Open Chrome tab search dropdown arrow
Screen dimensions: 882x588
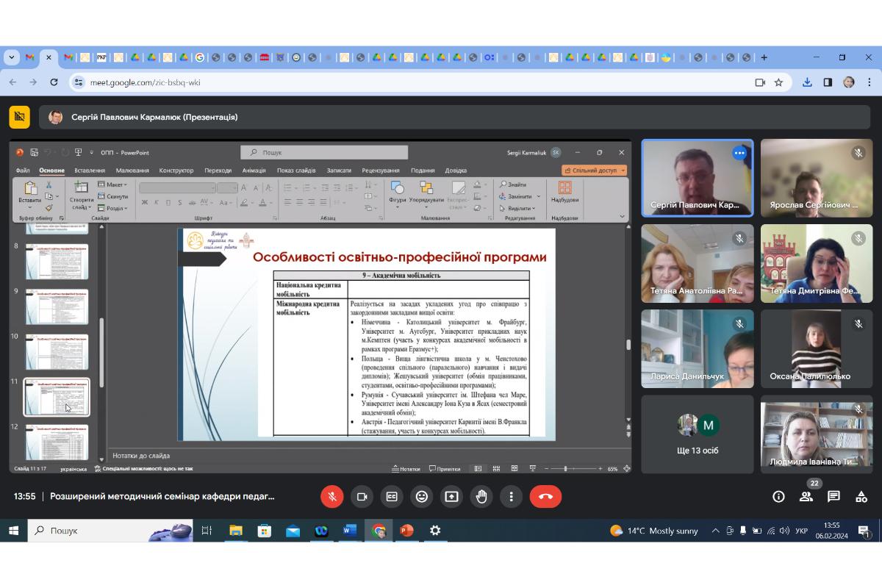[11, 57]
